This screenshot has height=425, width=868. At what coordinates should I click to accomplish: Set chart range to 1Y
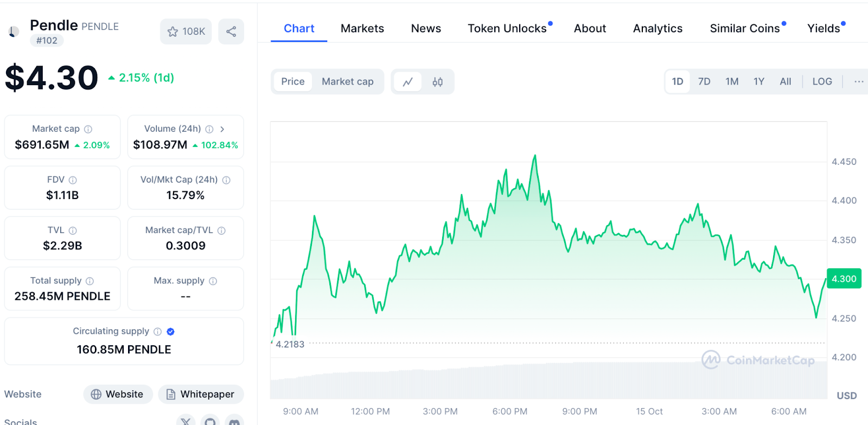[x=759, y=82]
